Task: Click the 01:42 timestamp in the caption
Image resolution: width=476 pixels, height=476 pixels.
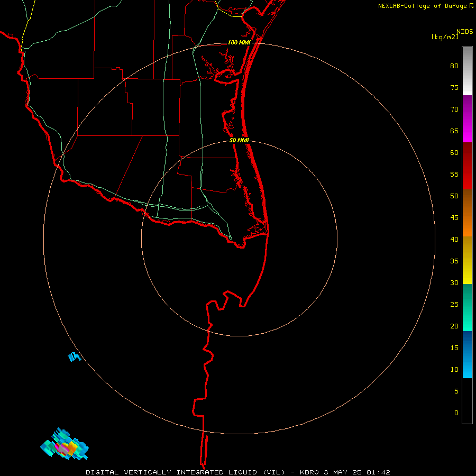Action: coord(378,472)
